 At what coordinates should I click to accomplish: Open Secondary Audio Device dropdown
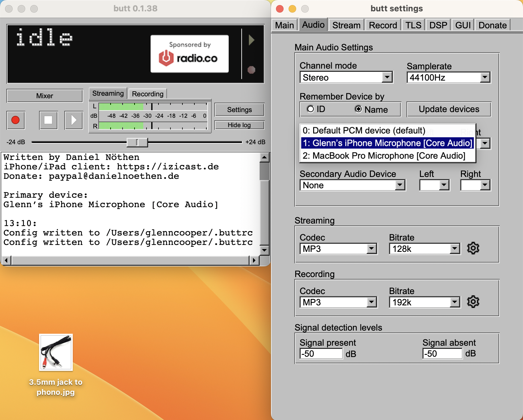click(x=353, y=185)
